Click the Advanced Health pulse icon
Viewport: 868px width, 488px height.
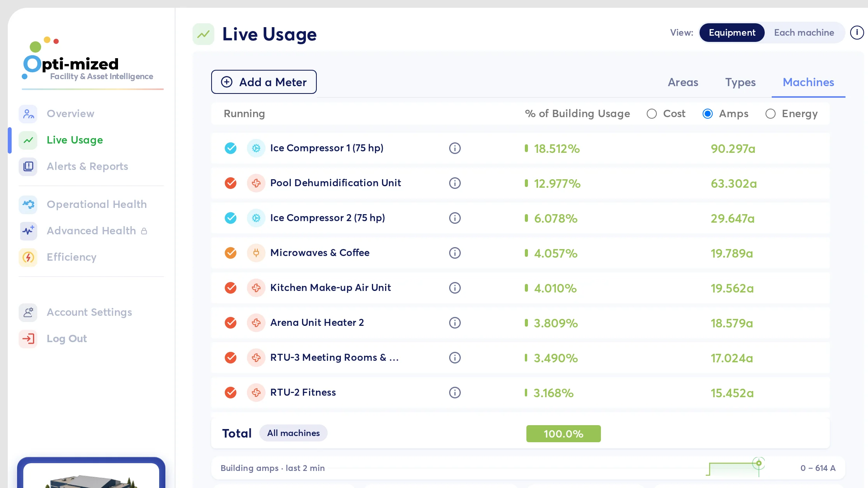click(28, 231)
